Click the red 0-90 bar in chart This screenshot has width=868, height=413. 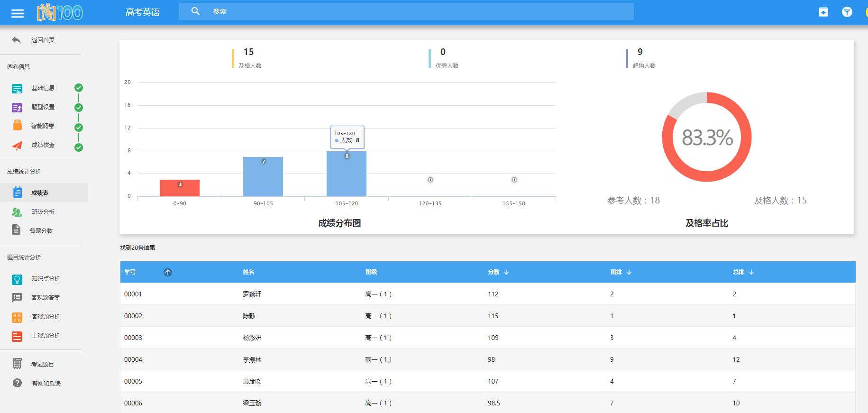pyautogui.click(x=180, y=188)
